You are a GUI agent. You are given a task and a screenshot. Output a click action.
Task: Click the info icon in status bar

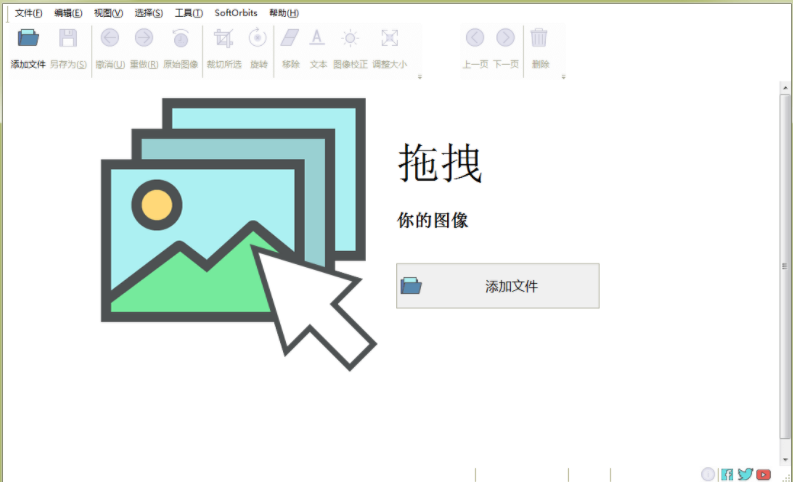coord(708,474)
